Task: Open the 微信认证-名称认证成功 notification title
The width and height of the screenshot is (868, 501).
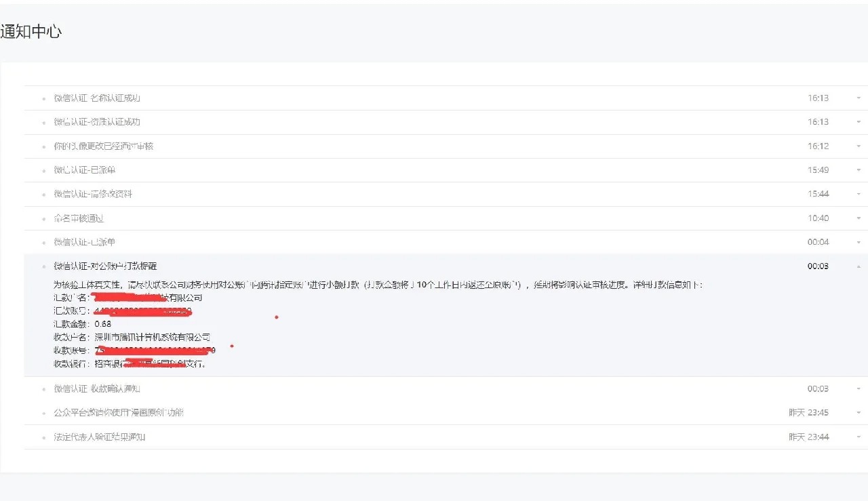Action: pyautogui.click(x=97, y=98)
